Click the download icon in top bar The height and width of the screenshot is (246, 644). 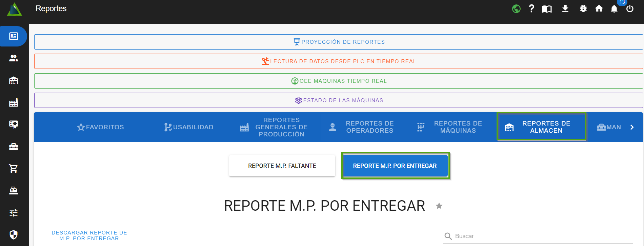[x=565, y=9]
